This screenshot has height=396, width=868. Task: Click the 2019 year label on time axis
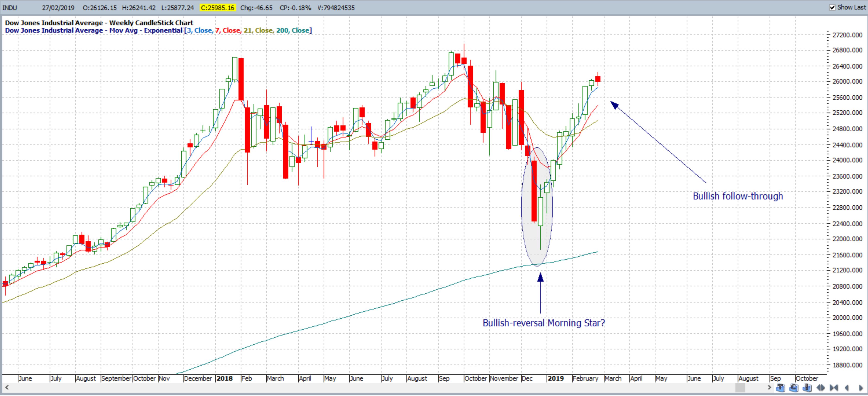(556, 378)
